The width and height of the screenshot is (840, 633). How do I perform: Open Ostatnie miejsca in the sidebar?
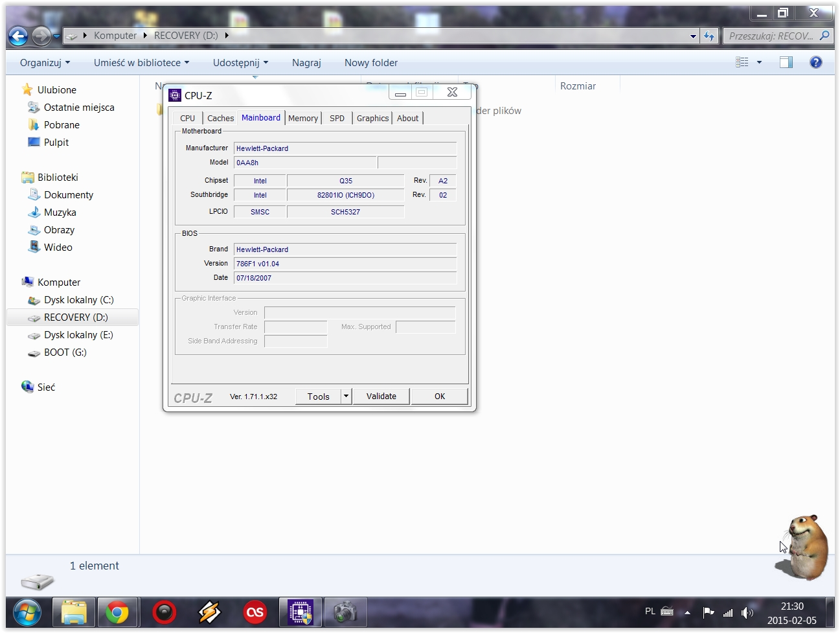(x=79, y=108)
